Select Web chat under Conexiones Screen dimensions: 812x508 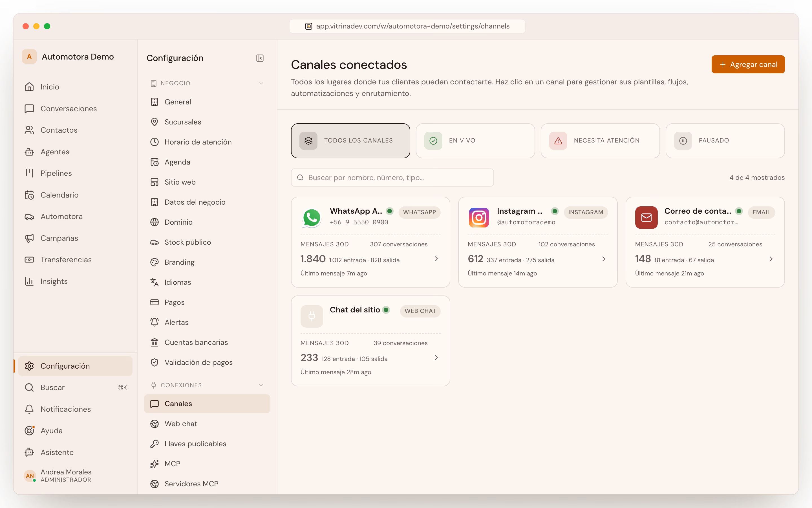[207, 424]
